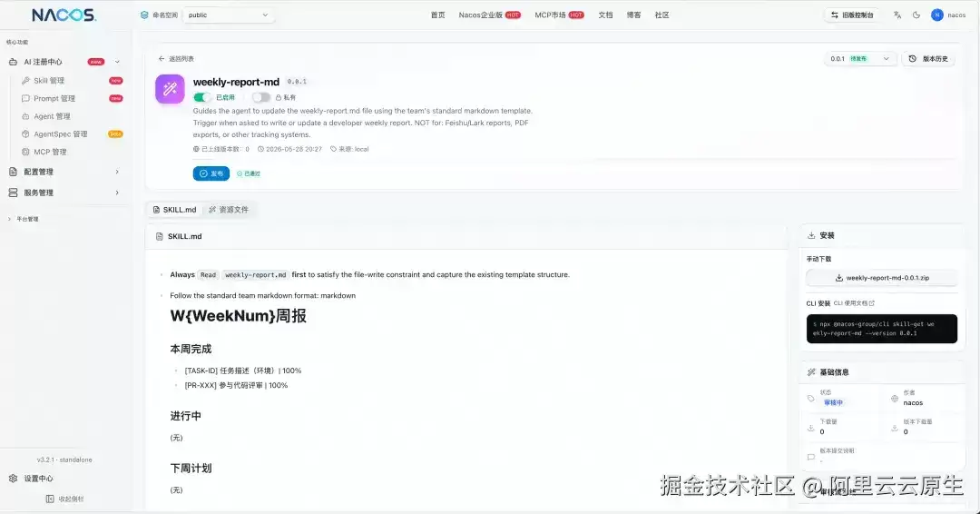Disable the 已启用 enabled switch
This screenshot has width=980, height=514.
pyautogui.click(x=201, y=97)
